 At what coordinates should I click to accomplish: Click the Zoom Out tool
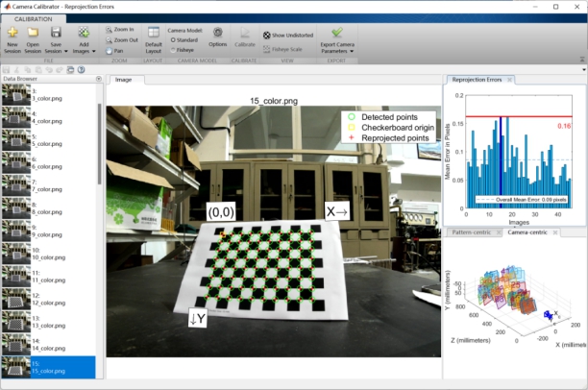[122, 39]
